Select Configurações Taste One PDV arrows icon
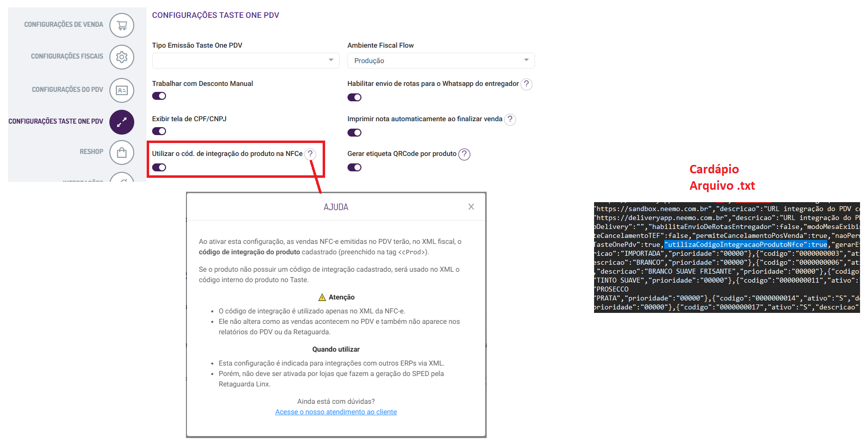This screenshot has width=868, height=447. point(122,122)
